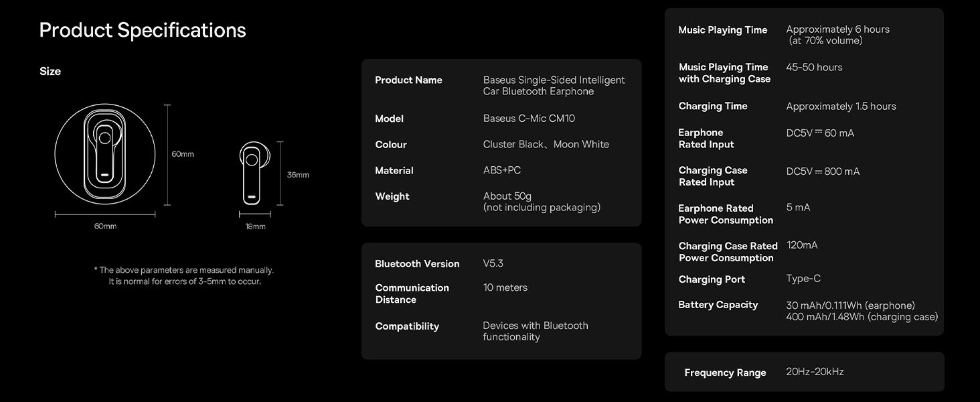Select the Product Specifications heading

(x=143, y=30)
